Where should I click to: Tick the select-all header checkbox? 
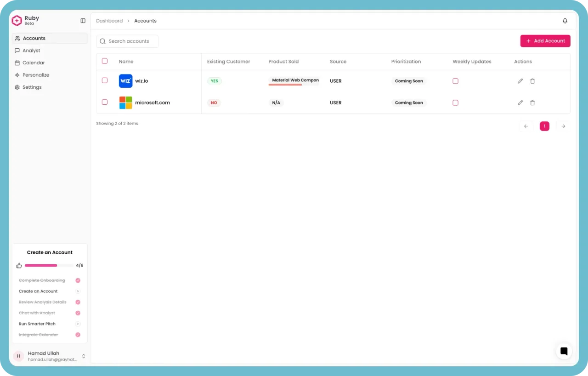pos(105,61)
